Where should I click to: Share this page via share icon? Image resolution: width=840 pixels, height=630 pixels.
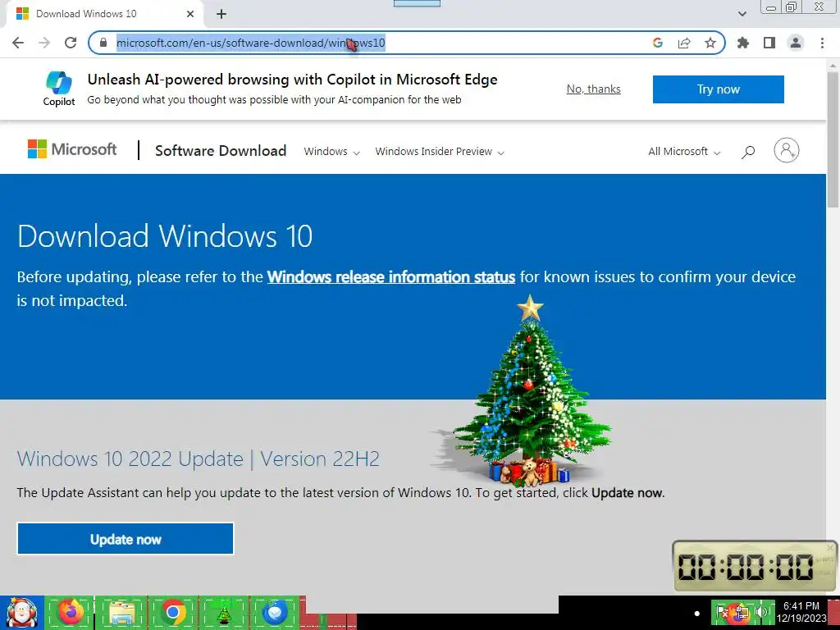[x=684, y=43]
